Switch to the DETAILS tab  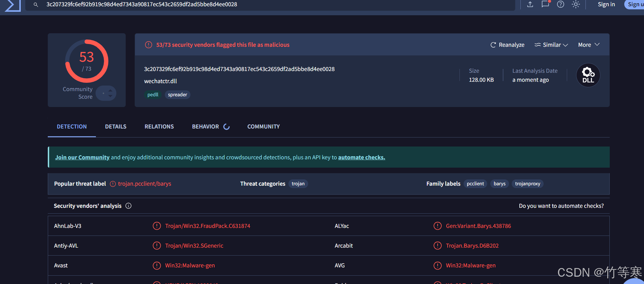(116, 127)
